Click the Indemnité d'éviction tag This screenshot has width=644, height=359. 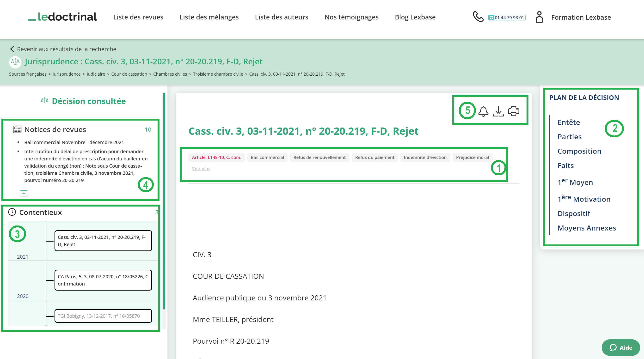(425, 157)
